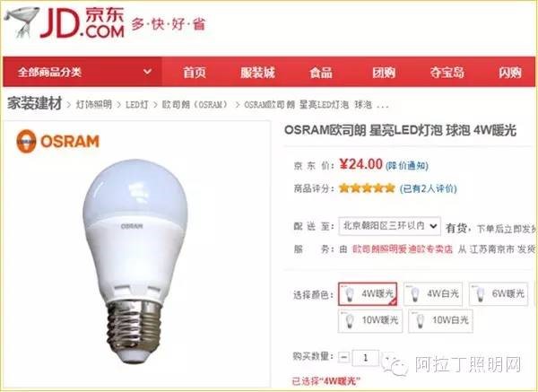
Task: Click the OSRAM brand logo
Action: (57, 141)
